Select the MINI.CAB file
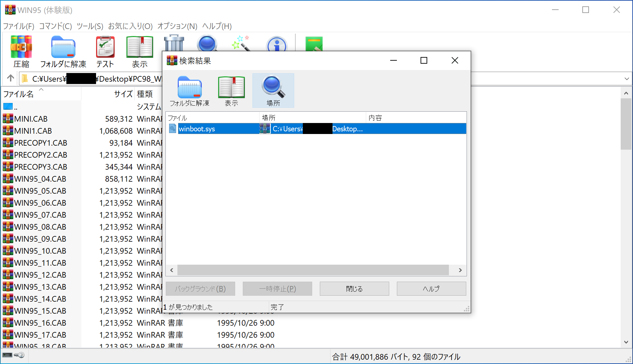The width and height of the screenshot is (633, 364). coord(82,119)
